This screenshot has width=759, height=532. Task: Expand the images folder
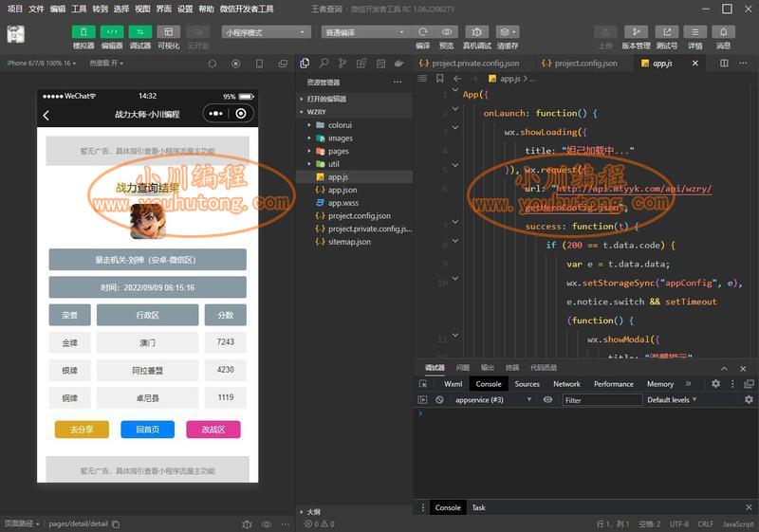pos(355,138)
